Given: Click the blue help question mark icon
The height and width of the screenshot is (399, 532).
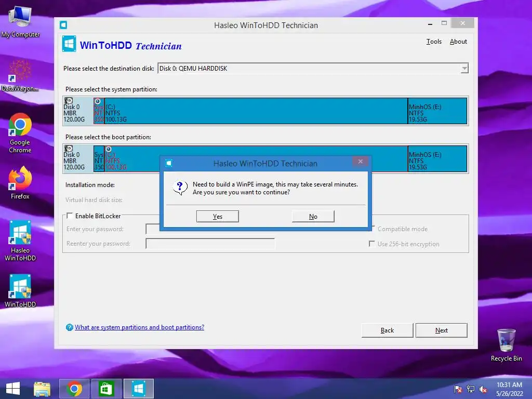Looking at the screenshot, I should click(70, 327).
